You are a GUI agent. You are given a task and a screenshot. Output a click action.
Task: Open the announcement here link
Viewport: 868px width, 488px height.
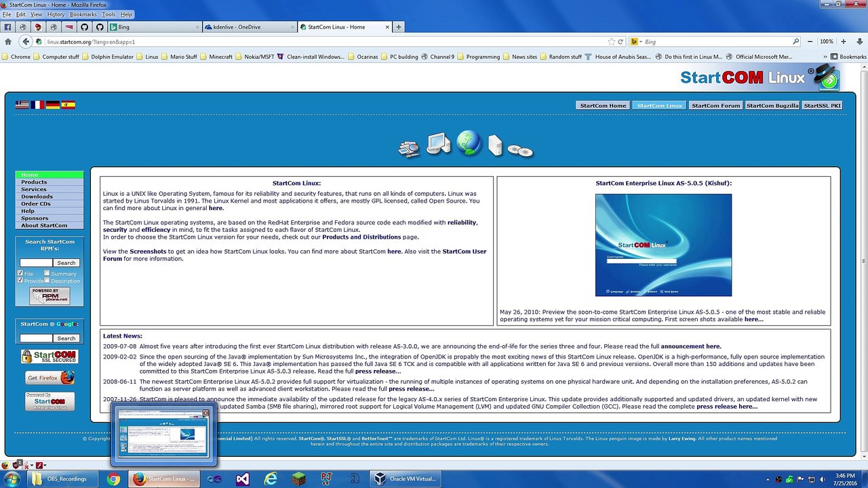point(691,346)
